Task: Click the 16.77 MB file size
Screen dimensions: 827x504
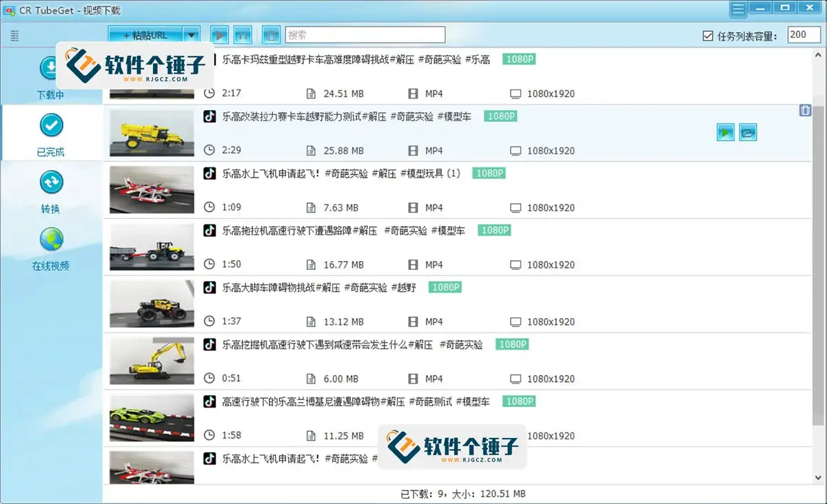Action: 343,265
